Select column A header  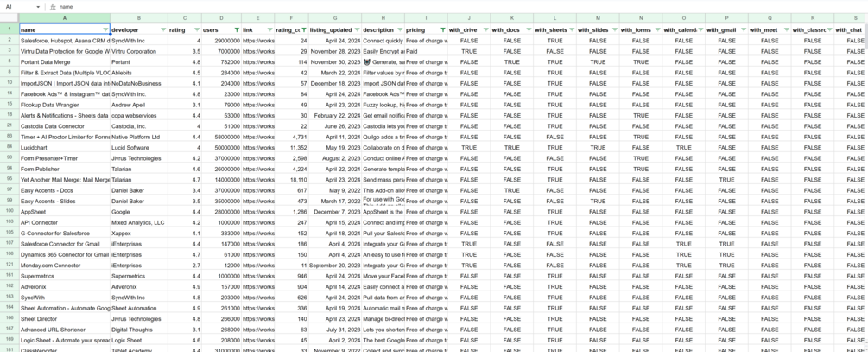coord(65,18)
